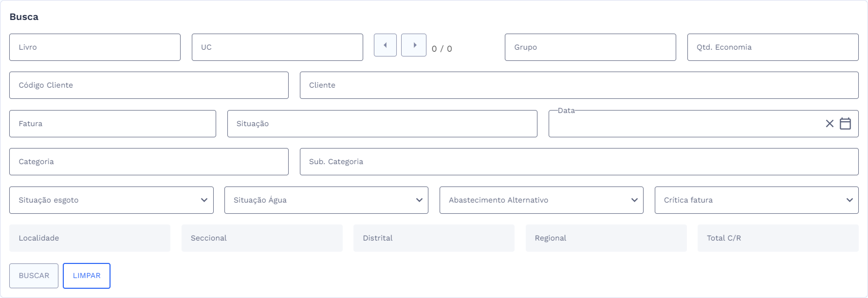Click the next record arrow icon
The height and width of the screenshot is (298, 868).
414,45
